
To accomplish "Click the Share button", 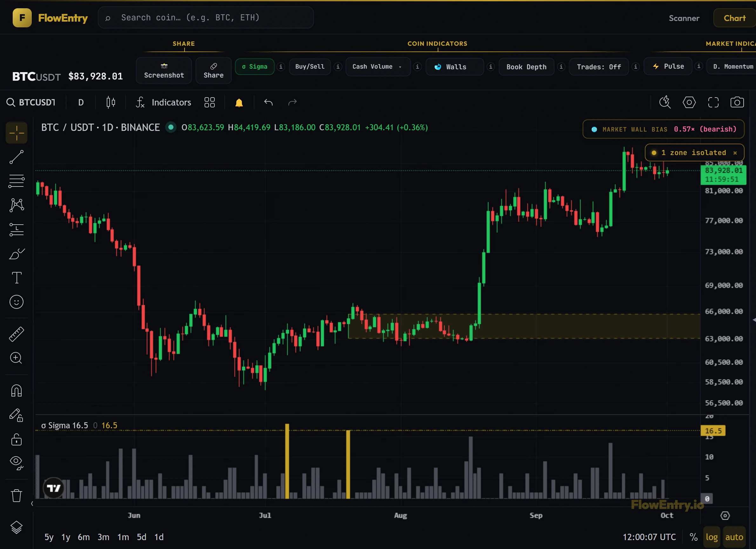I will (x=214, y=70).
